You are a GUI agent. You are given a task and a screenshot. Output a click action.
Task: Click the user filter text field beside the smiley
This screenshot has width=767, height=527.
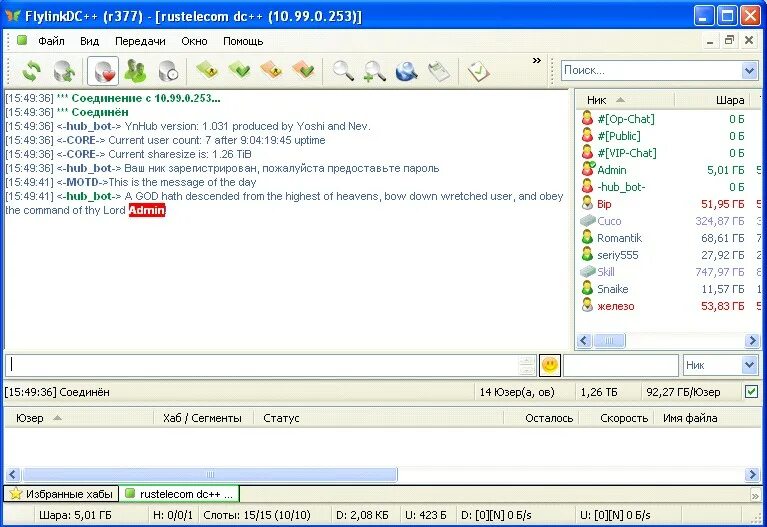(620, 365)
